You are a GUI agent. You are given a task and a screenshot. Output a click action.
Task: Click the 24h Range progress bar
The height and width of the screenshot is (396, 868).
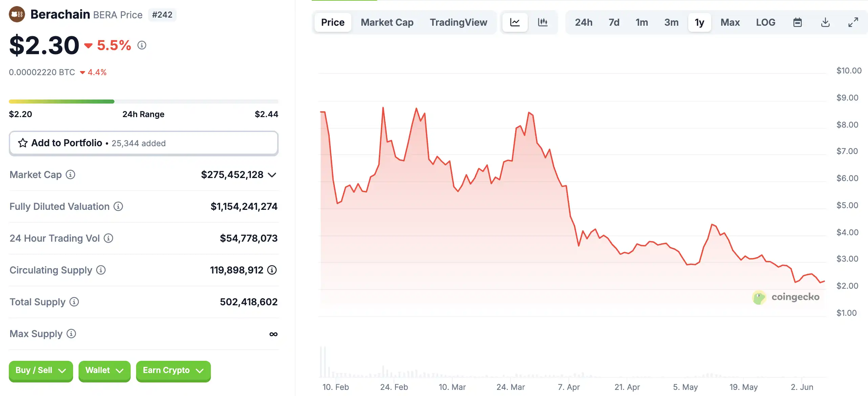[x=144, y=102]
